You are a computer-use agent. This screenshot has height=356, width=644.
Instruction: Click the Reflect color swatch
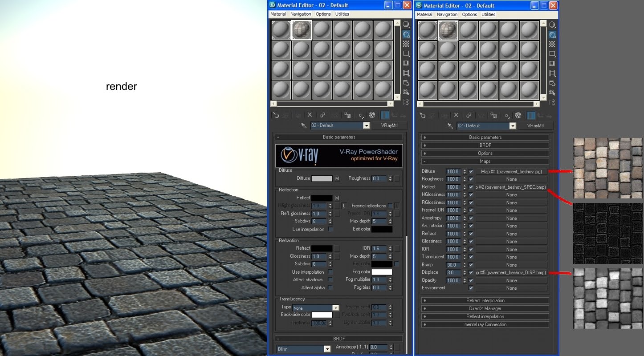pyautogui.click(x=322, y=198)
